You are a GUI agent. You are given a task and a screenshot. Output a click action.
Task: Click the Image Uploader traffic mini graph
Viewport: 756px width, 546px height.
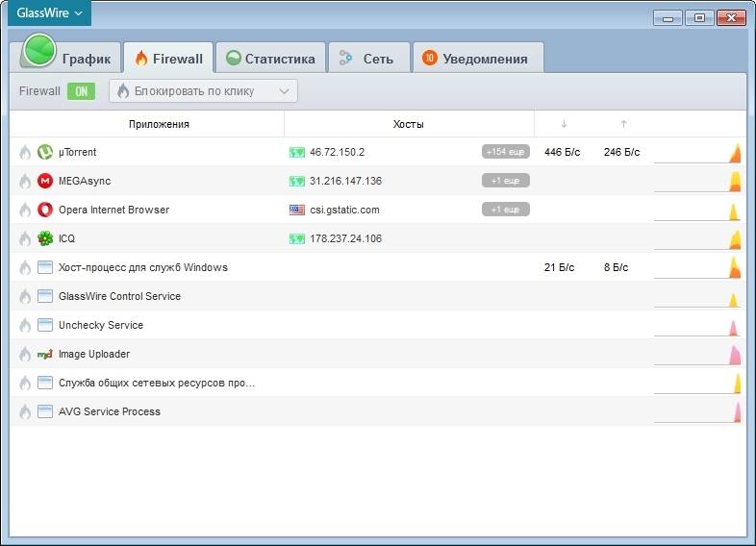point(697,355)
